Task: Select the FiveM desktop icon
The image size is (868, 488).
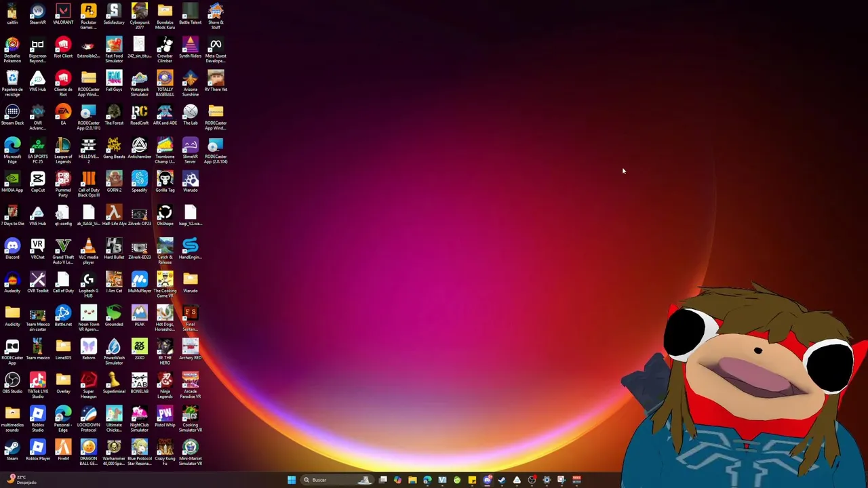Action: click(63, 451)
